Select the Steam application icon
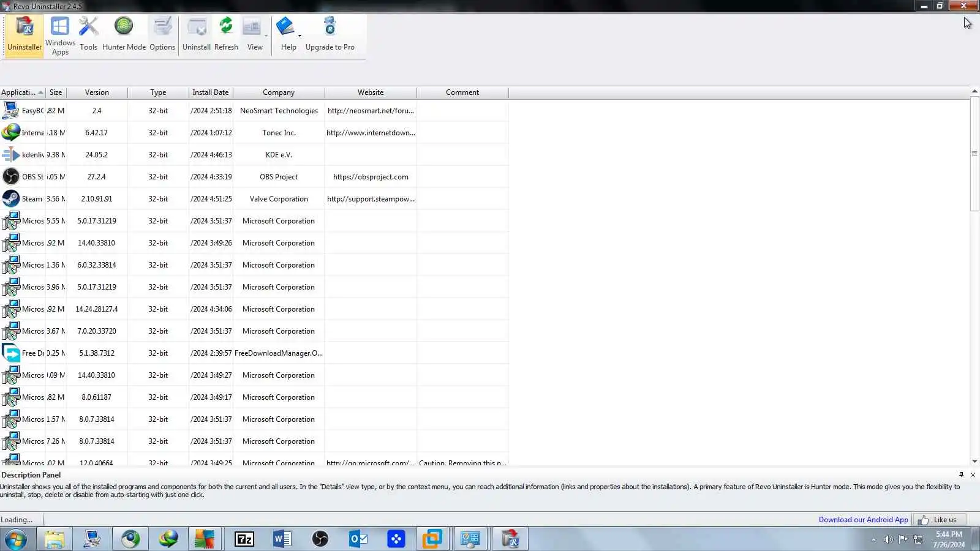 tap(10, 199)
